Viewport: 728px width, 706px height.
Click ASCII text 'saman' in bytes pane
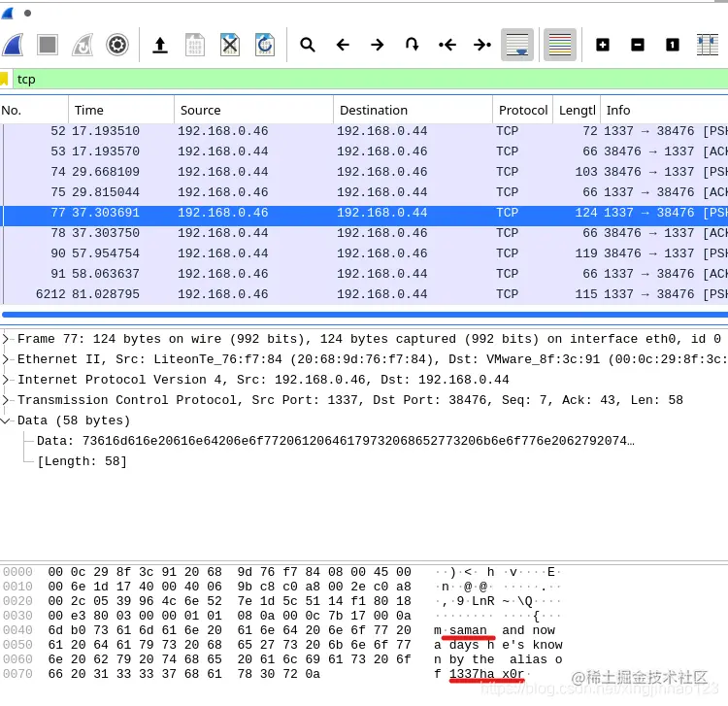pyautogui.click(x=468, y=630)
